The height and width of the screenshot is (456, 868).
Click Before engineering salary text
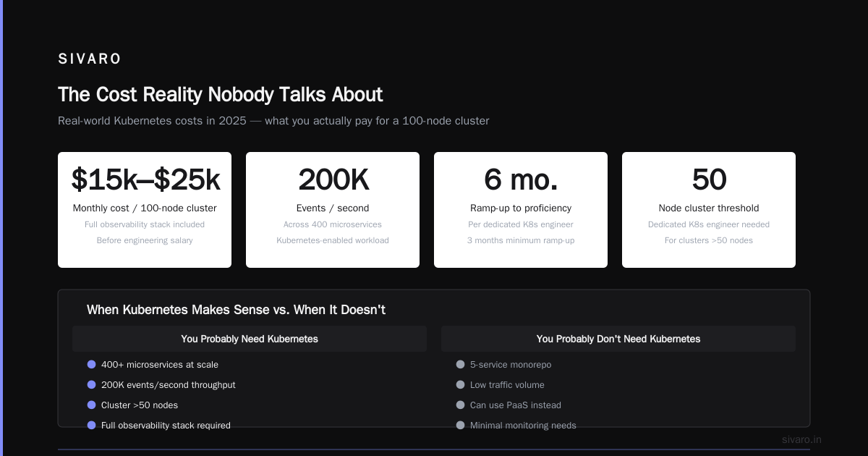tap(145, 240)
